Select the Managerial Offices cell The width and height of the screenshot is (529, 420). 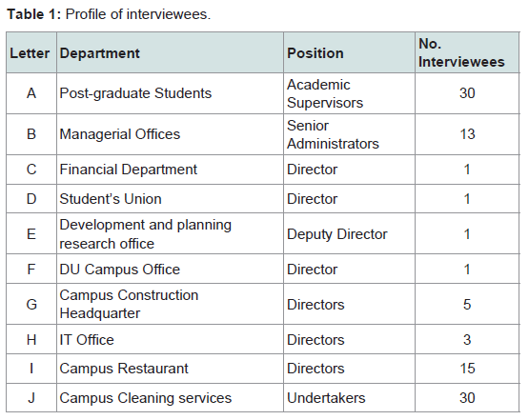tap(170, 134)
